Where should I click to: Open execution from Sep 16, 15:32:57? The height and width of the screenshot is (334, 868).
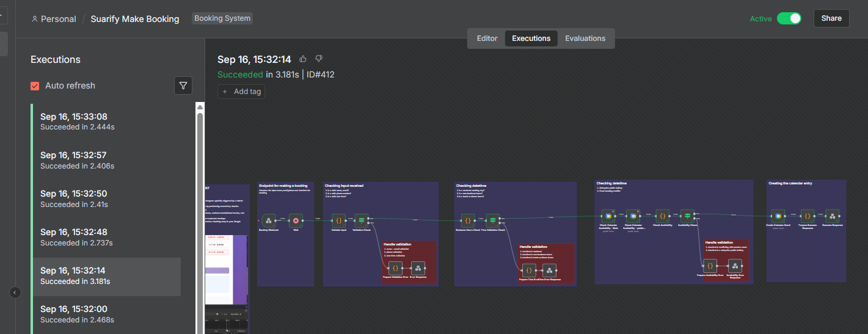click(x=106, y=161)
